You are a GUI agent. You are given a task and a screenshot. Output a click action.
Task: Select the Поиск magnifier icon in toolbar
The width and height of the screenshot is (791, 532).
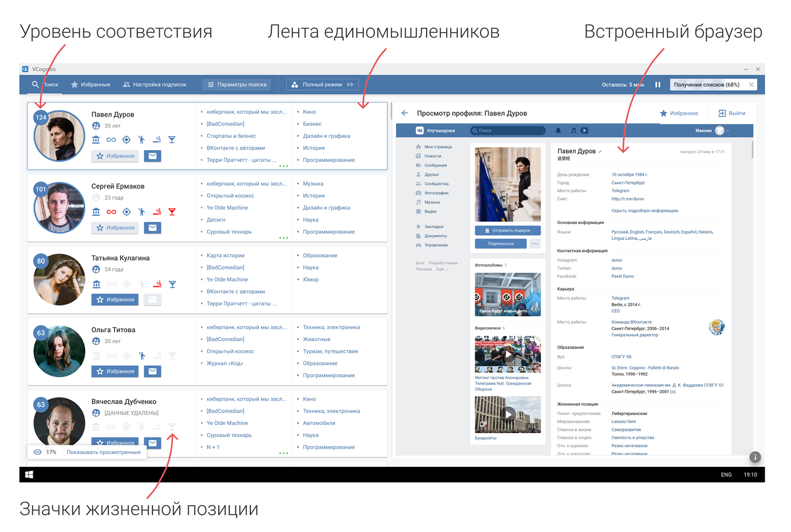[x=35, y=84]
